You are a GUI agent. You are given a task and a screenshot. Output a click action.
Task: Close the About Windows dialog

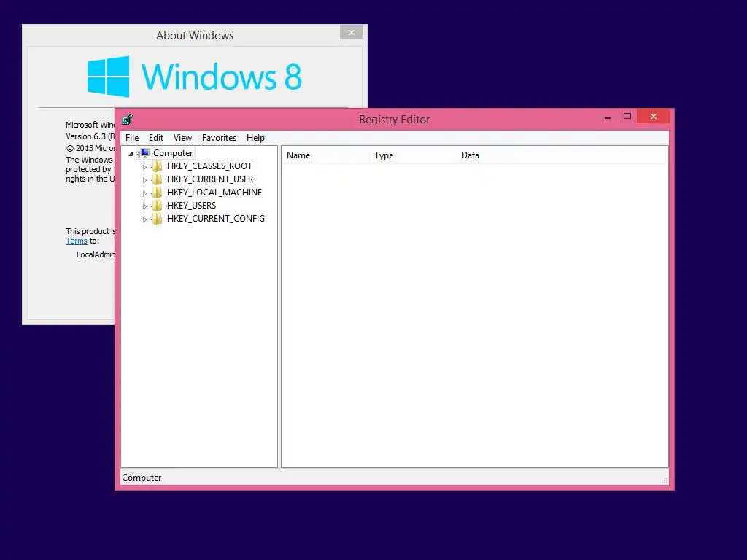(351, 32)
